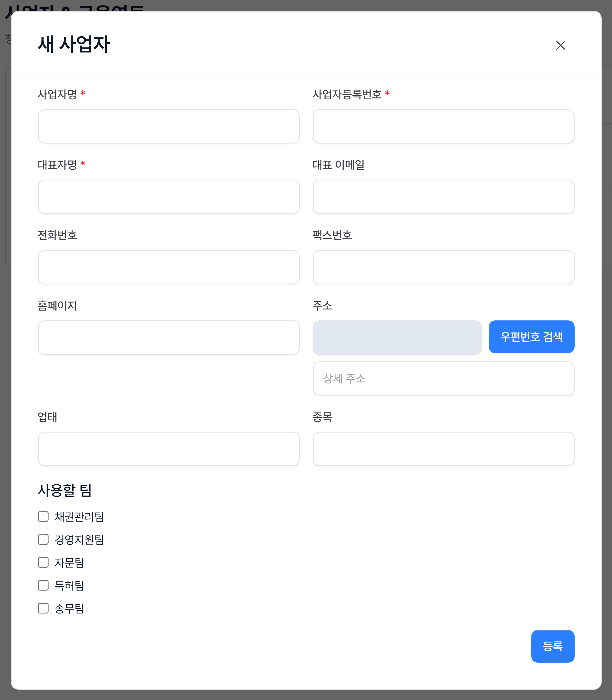Click the 주소 field label
The image size is (612, 700).
[x=322, y=305]
